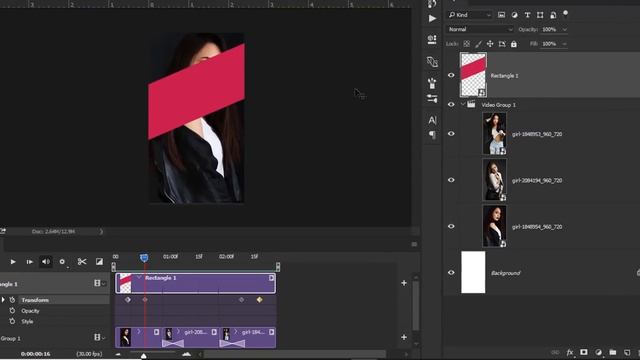
Task: Select the yellow Transform keyframe
Action: coord(260,300)
